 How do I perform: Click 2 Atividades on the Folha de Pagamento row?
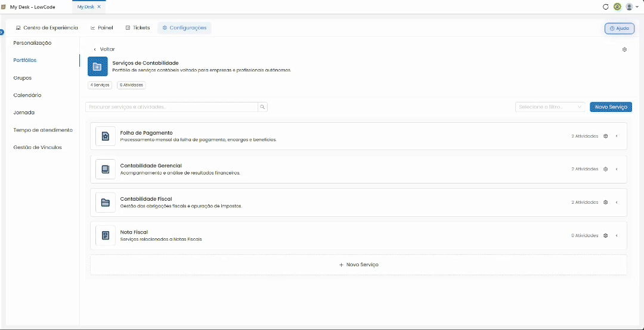click(584, 136)
